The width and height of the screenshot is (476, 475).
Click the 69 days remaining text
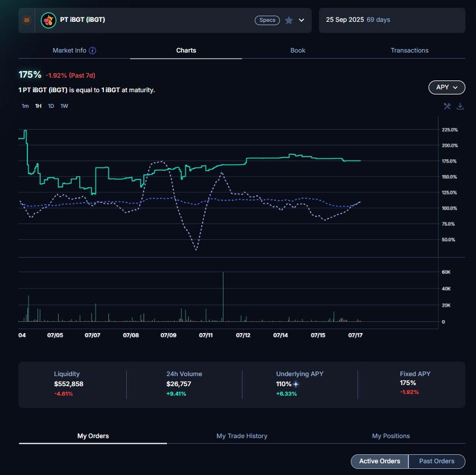[x=378, y=20]
